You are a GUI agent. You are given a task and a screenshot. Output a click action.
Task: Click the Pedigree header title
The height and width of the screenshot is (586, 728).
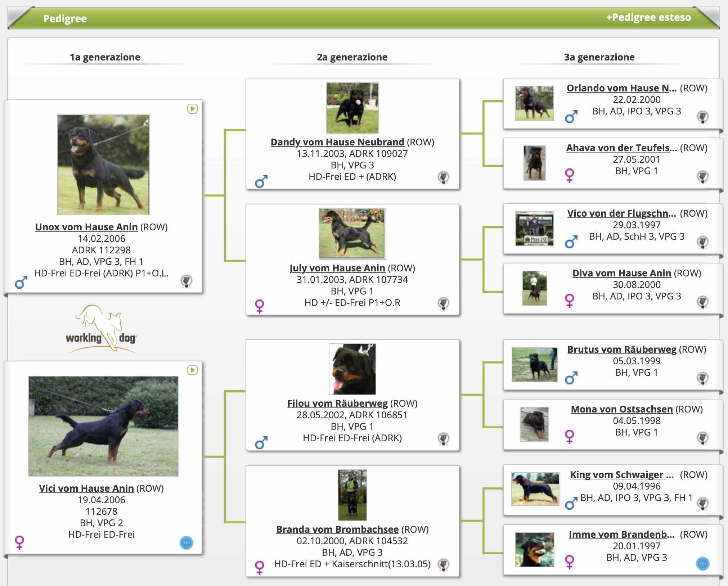(x=65, y=19)
